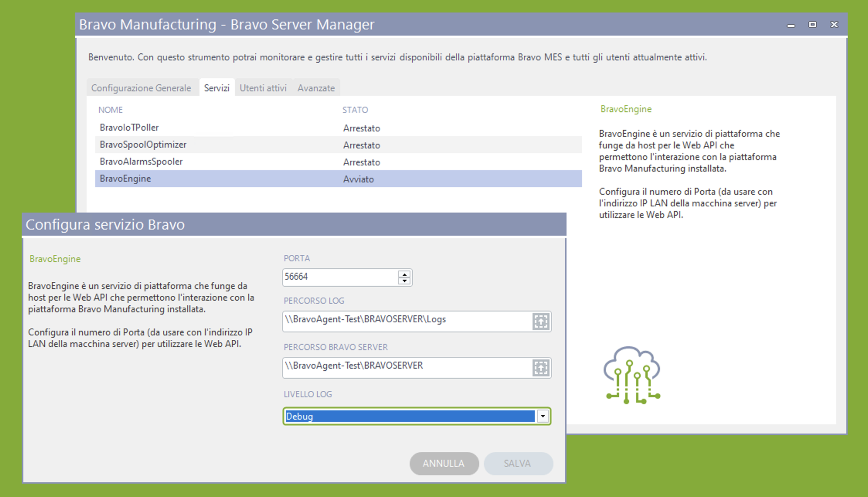The image size is (868, 497).
Task: Click Arrestato status of BravoSpoolOptimizer
Action: click(x=362, y=145)
